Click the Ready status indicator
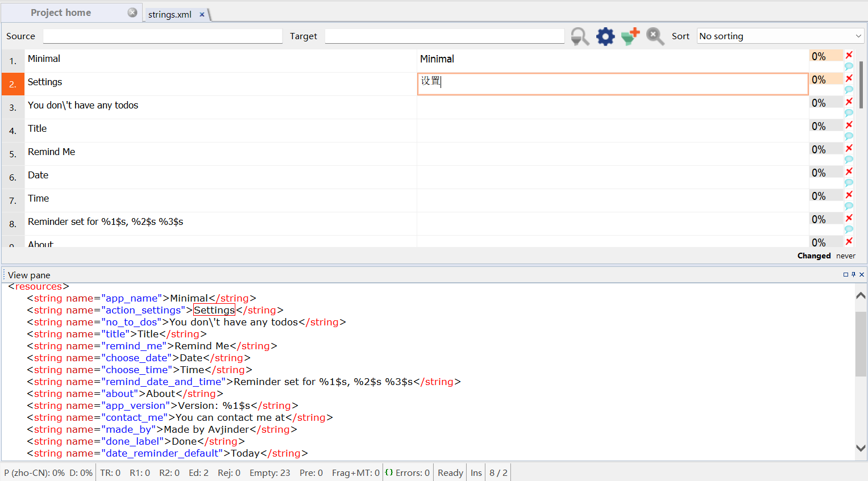 450,472
